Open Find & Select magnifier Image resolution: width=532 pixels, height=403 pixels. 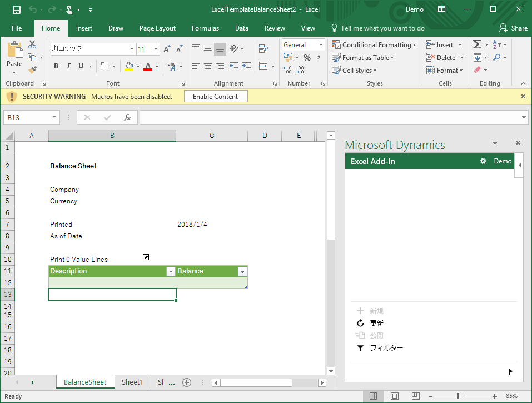tap(497, 57)
